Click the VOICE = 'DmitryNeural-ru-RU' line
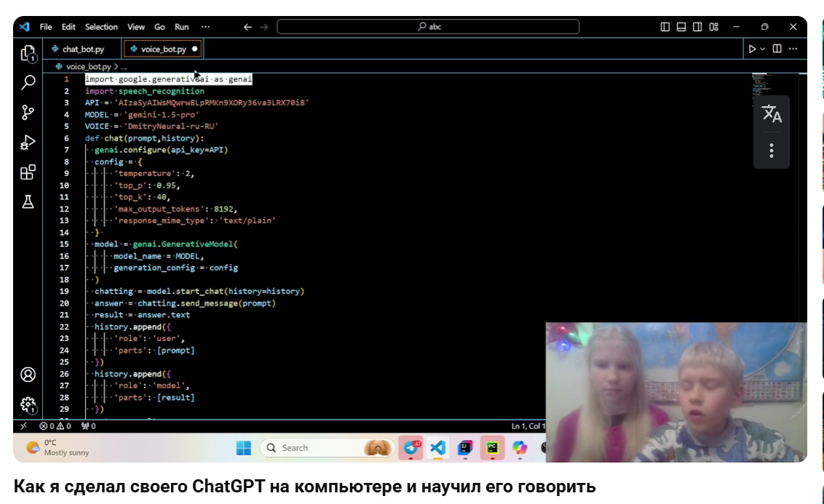This screenshot has width=824, height=504. pyautogui.click(x=151, y=127)
